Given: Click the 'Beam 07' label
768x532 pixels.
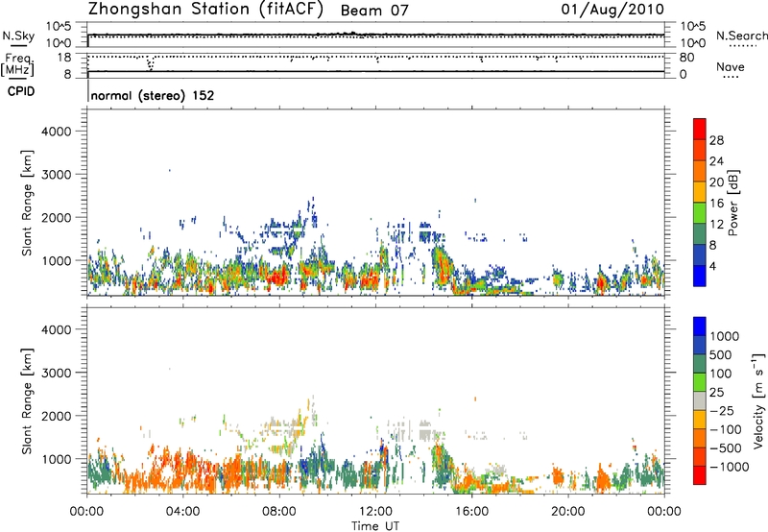Looking at the screenshot, I should 374,11.
